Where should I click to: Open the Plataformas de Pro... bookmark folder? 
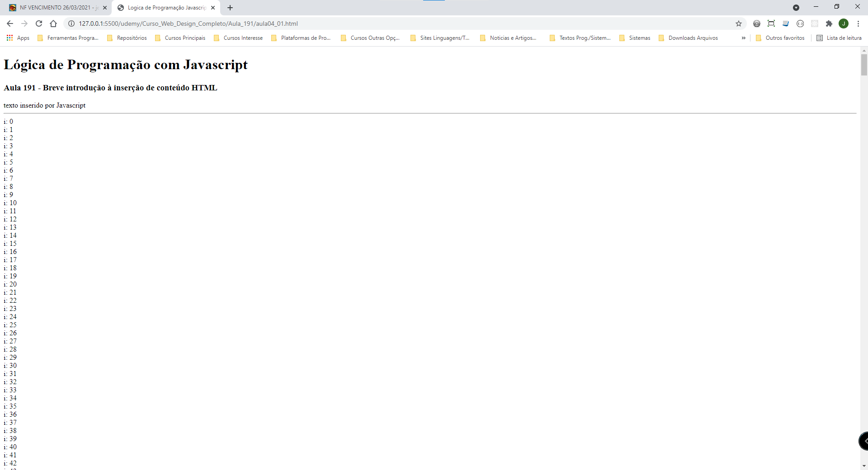pos(301,38)
